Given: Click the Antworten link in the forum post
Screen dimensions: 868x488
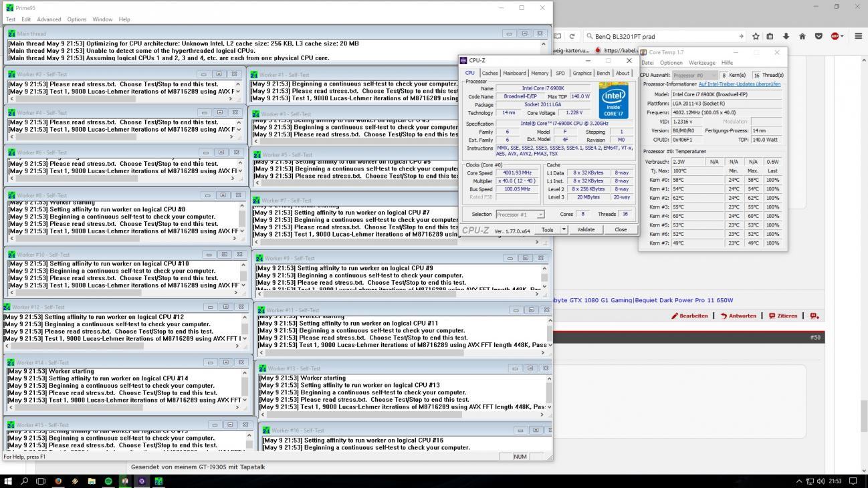Looking at the screenshot, I should tap(738, 316).
